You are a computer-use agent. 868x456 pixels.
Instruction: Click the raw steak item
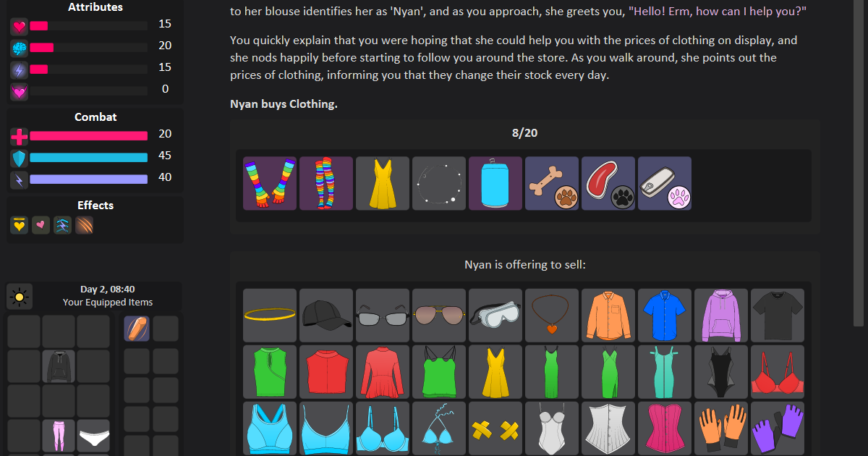coord(608,184)
